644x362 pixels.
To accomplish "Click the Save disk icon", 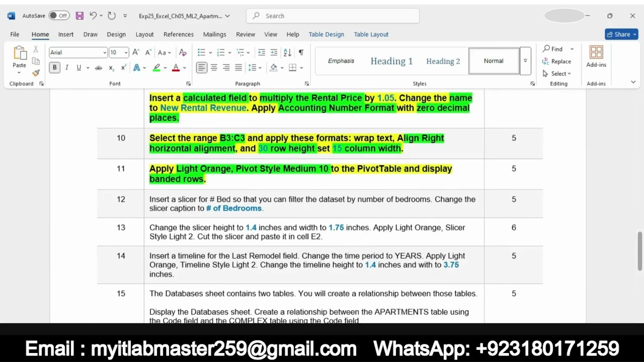I will (79, 16).
